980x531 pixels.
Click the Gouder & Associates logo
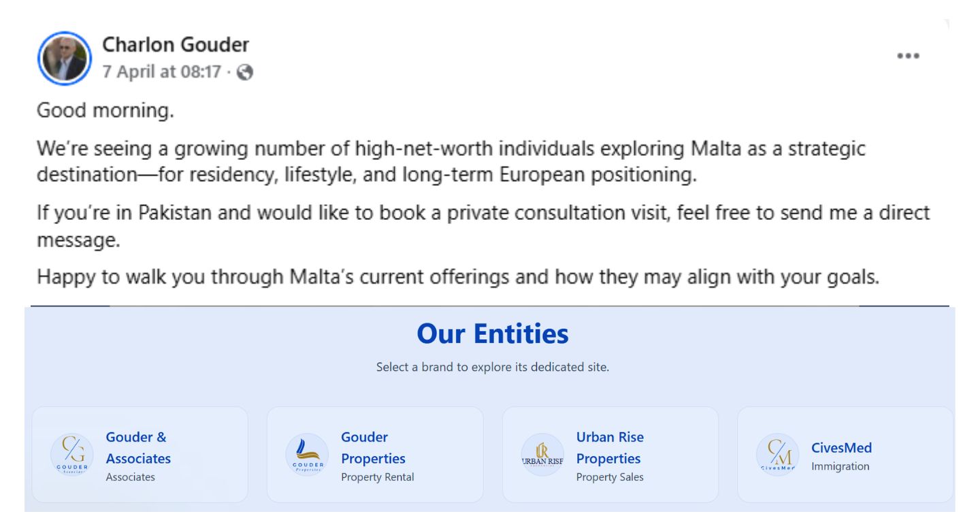pyautogui.click(x=71, y=455)
